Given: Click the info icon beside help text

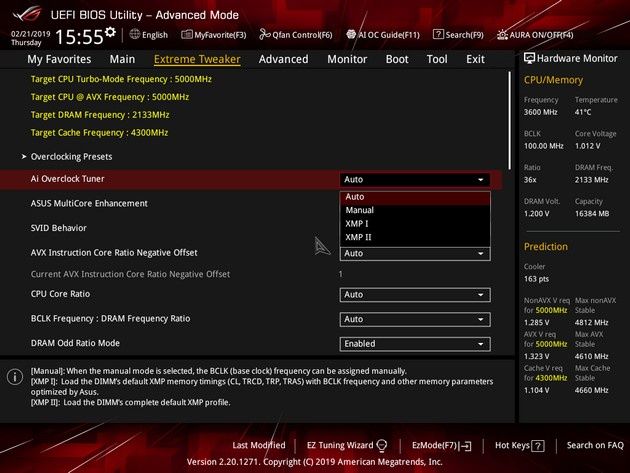Looking at the screenshot, I should point(15,377).
